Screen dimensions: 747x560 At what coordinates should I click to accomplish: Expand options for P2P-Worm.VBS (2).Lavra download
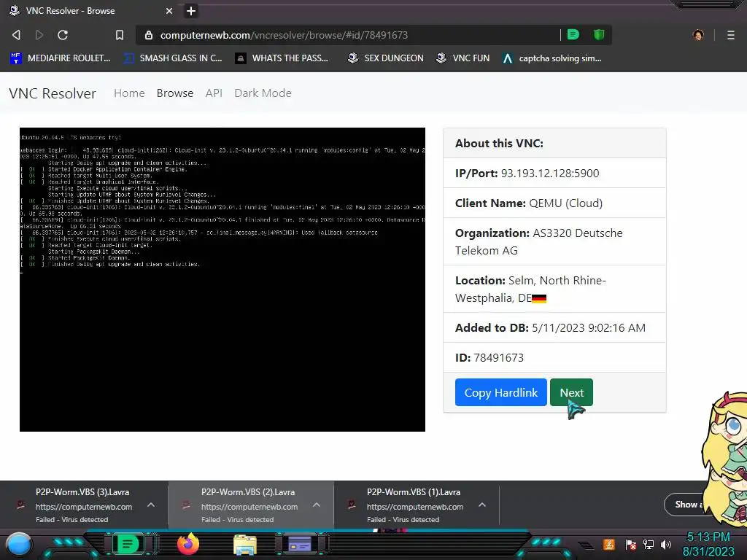[317, 505]
